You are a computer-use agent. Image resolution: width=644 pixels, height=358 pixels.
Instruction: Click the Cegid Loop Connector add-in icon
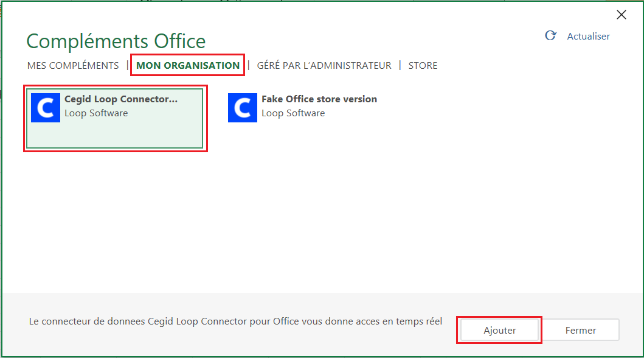pyautogui.click(x=46, y=108)
